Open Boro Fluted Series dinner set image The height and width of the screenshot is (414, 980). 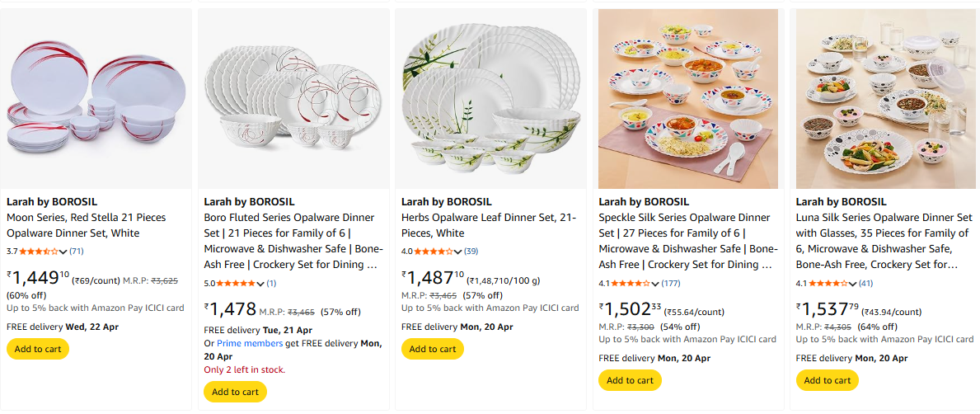pyautogui.click(x=293, y=98)
